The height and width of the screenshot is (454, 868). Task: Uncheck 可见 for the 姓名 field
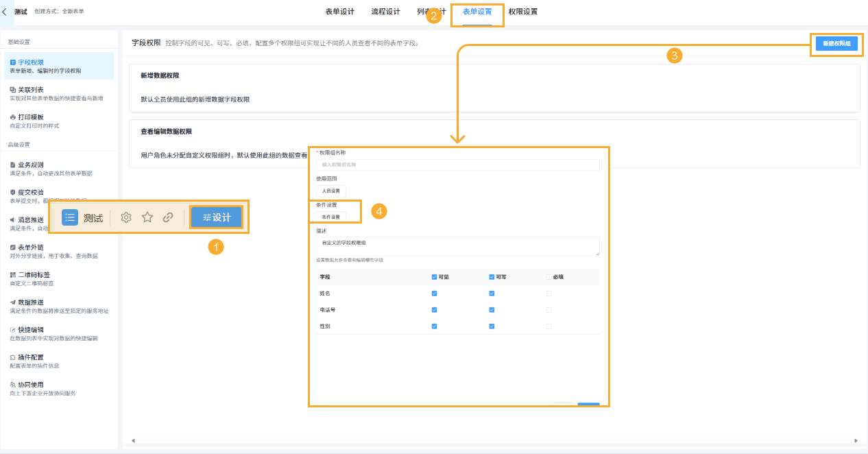(x=433, y=293)
